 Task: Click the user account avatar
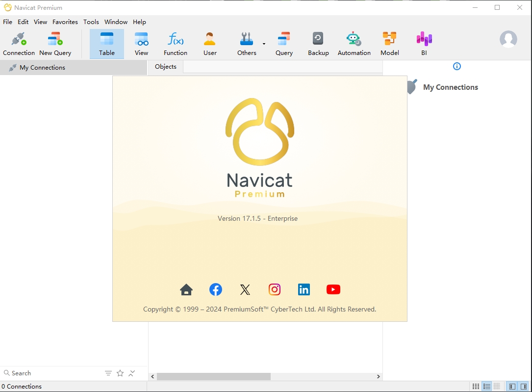point(508,39)
